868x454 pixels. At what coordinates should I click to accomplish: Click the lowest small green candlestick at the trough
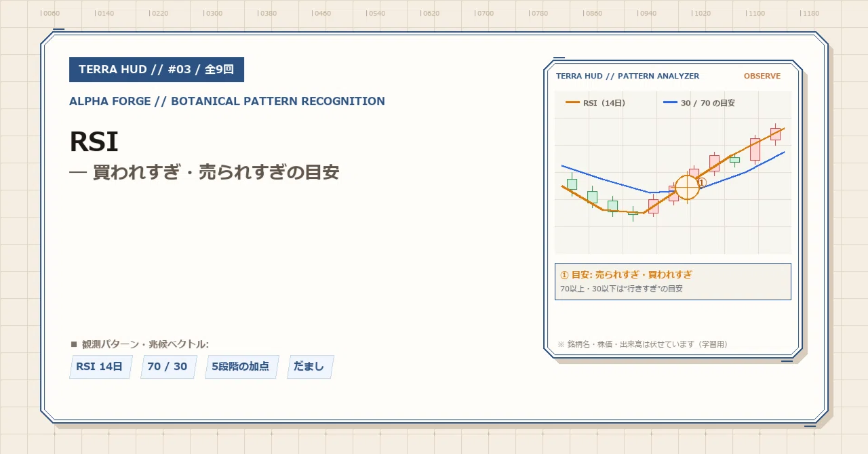[x=633, y=213]
